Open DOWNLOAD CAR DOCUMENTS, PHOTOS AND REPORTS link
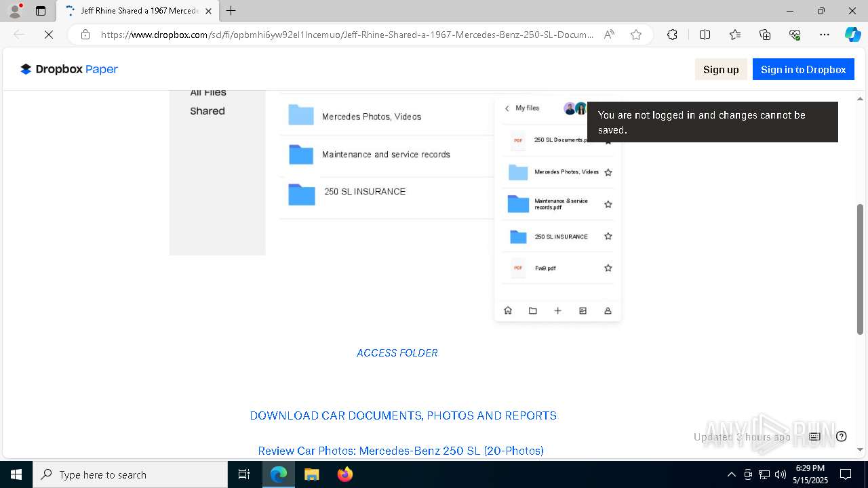Viewport: 868px width, 488px height. [403, 415]
